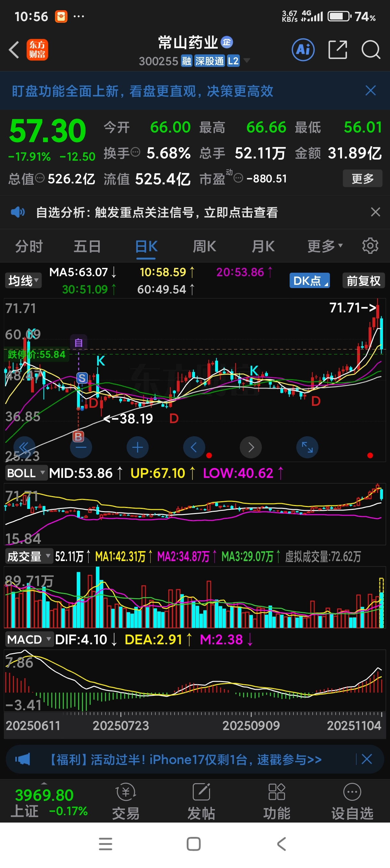The width and height of the screenshot is (390, 868).
Task: Tap the share export icon
Action: (x=338, y=50)
